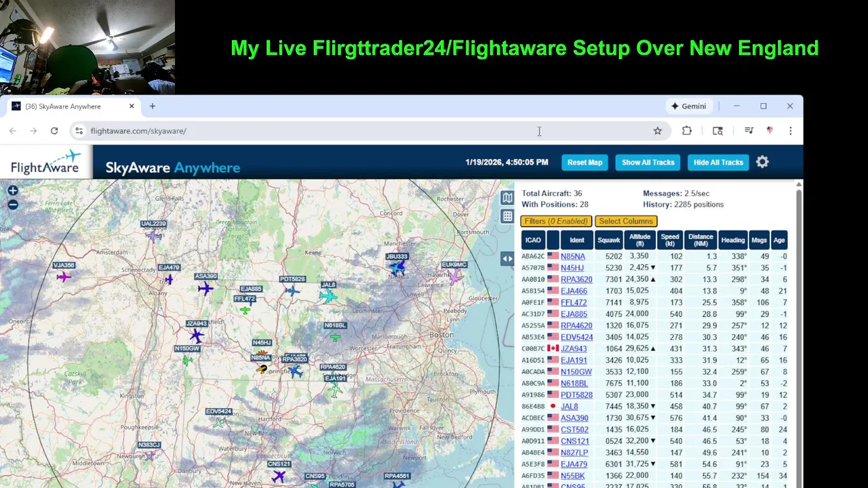The width and height of the screenshot is (868, 488).
Task: Select the JAL8 cyan aircraft on the map
Action: pos(328,296)
